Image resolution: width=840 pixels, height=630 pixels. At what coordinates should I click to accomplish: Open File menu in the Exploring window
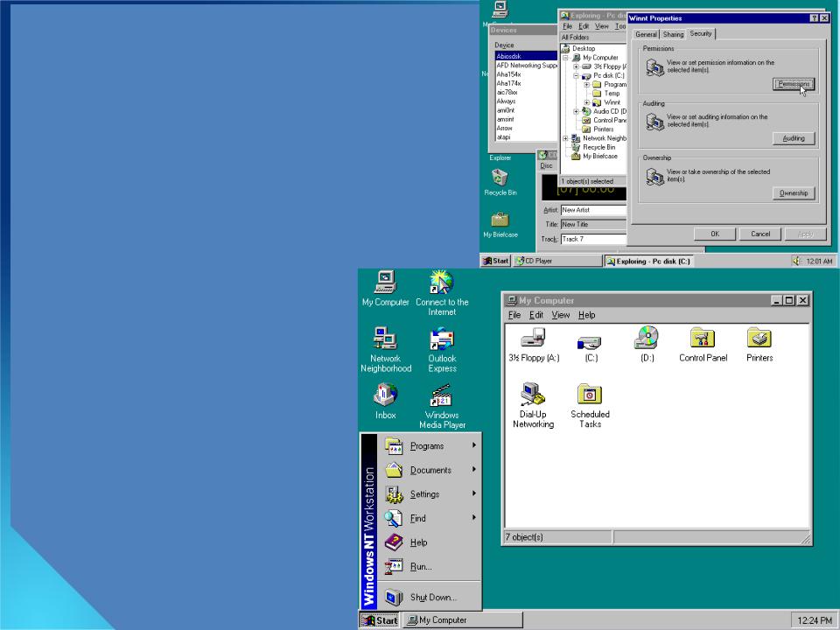coord(567,26)
